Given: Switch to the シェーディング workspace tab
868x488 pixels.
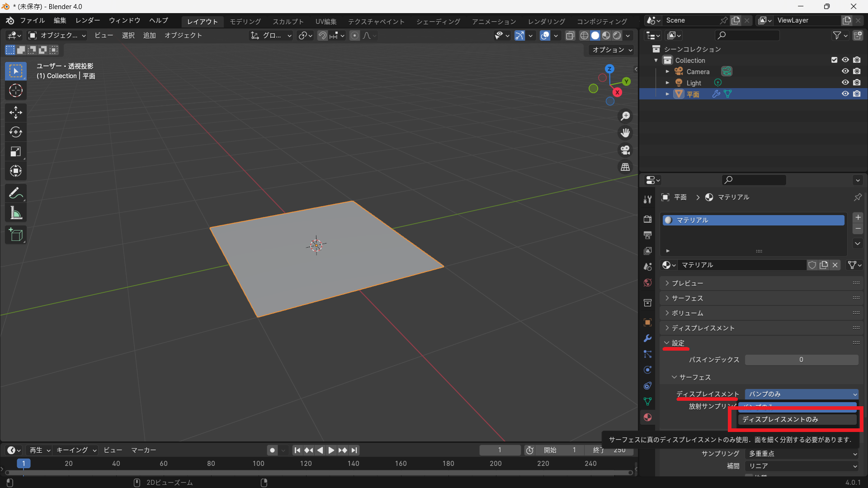Looking at the screenshot, I should tap(438, 22).
